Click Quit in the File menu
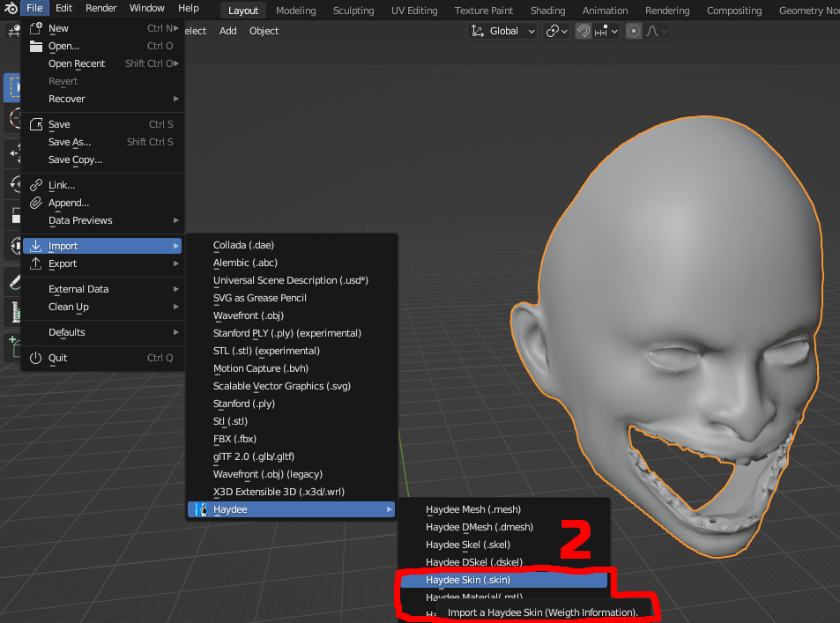 point(102,358)
